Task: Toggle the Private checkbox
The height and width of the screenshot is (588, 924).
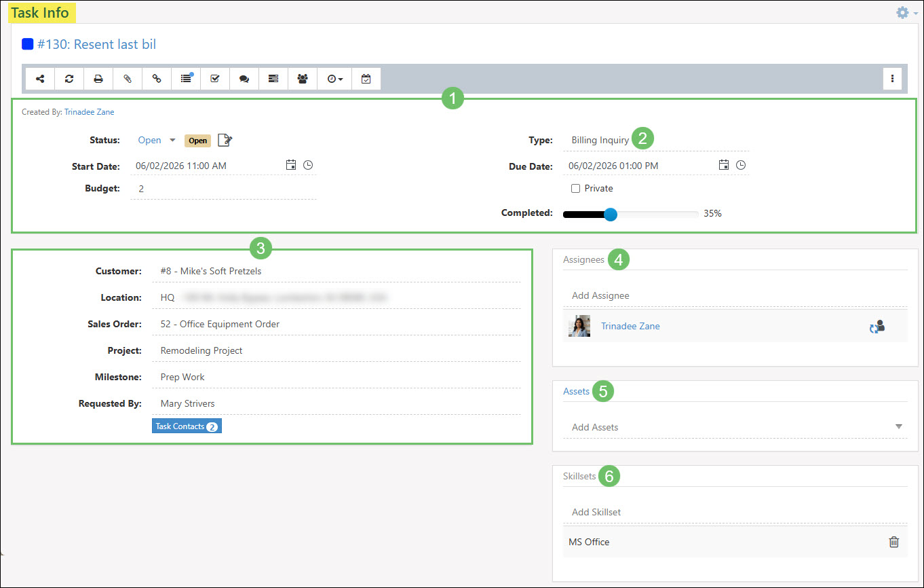Action: click(x=575, y=188)
